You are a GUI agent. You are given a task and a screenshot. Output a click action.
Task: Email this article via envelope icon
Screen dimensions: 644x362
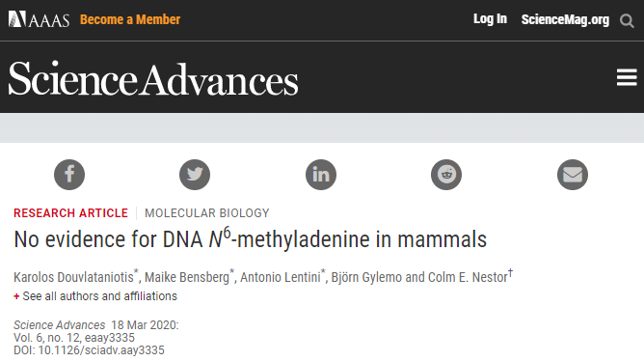click(573, 175)
